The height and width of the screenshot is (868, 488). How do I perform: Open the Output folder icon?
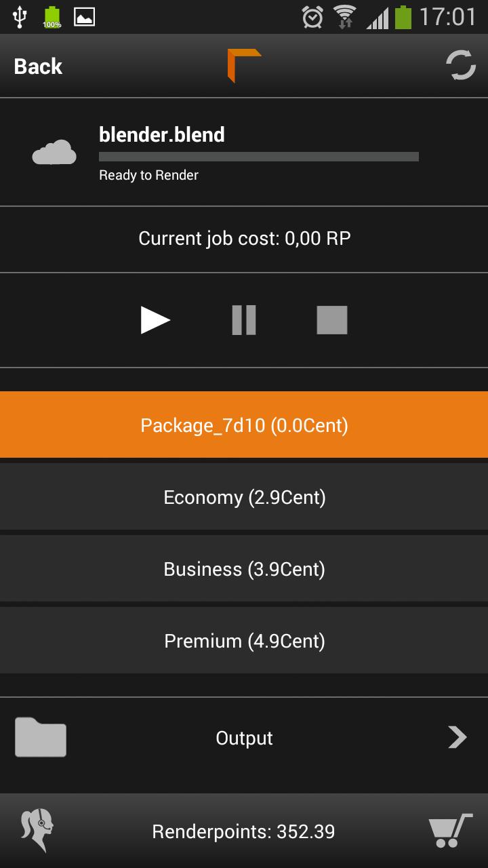point(41,737)
